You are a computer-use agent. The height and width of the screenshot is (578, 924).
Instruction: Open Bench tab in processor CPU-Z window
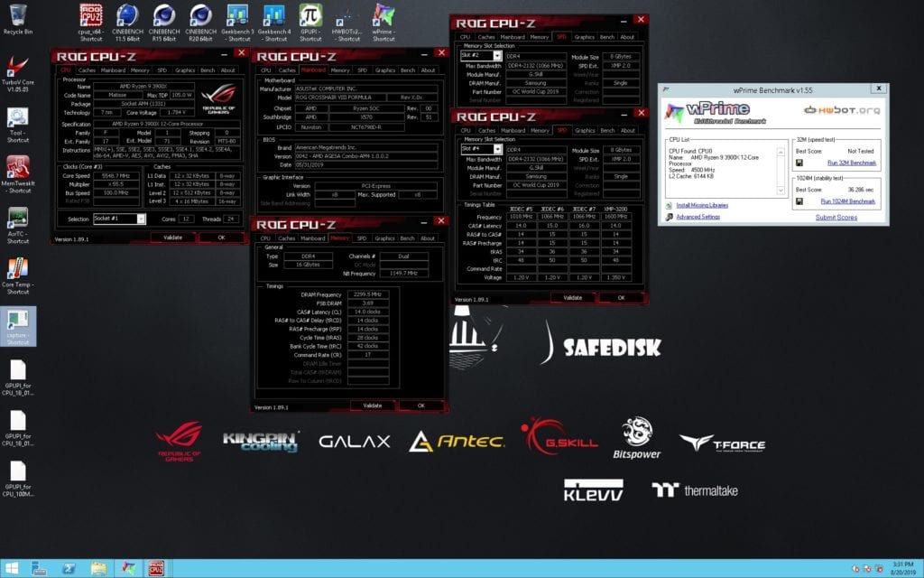(x=208, y=70)
